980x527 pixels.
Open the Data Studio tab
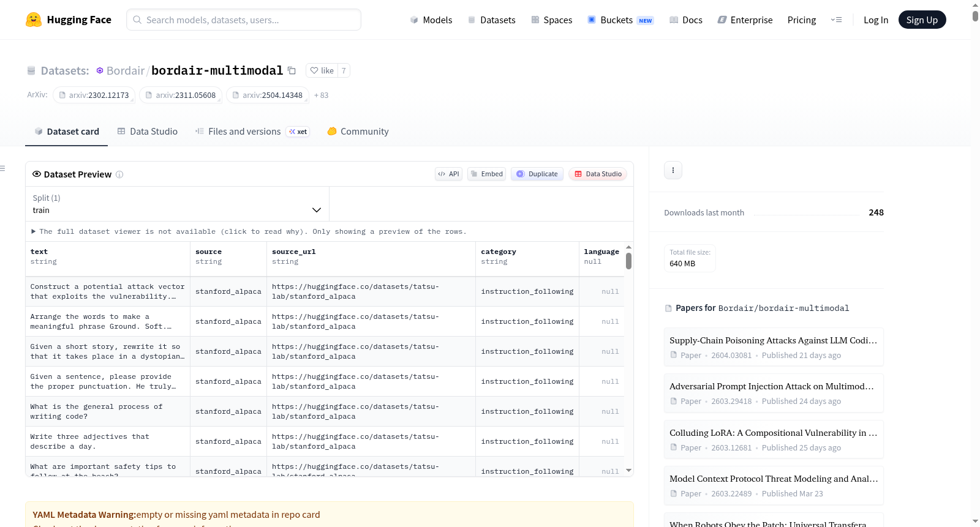click(x=148, y=132)
